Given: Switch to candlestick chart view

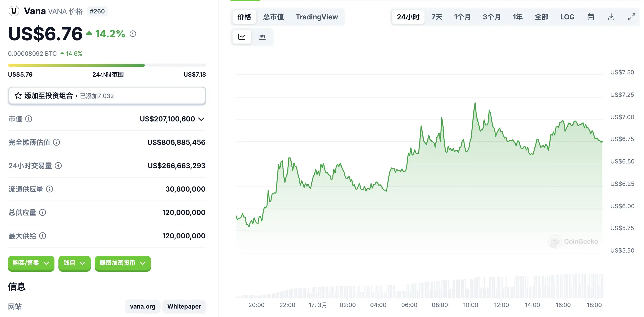Looking at the screenshot, I should (262, 37).
